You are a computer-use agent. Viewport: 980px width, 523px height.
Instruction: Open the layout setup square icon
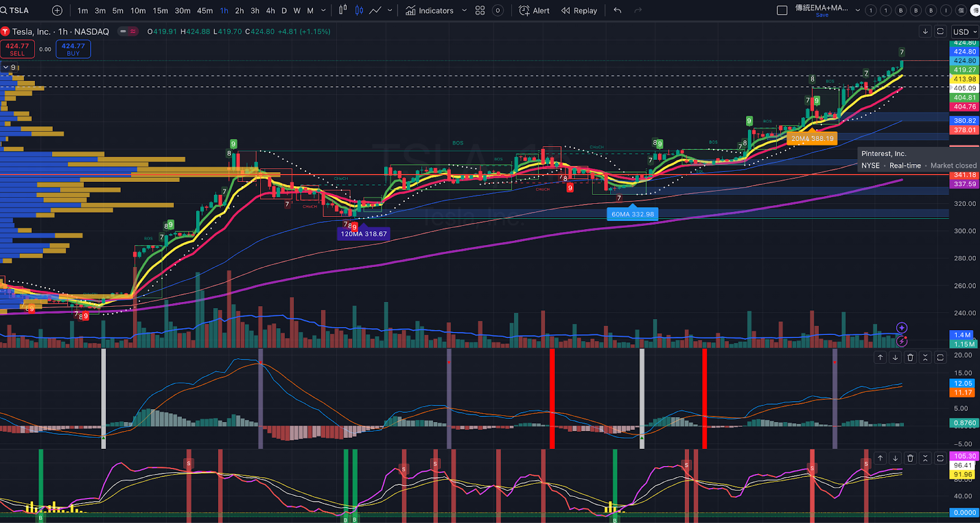(x=782, y=10)
